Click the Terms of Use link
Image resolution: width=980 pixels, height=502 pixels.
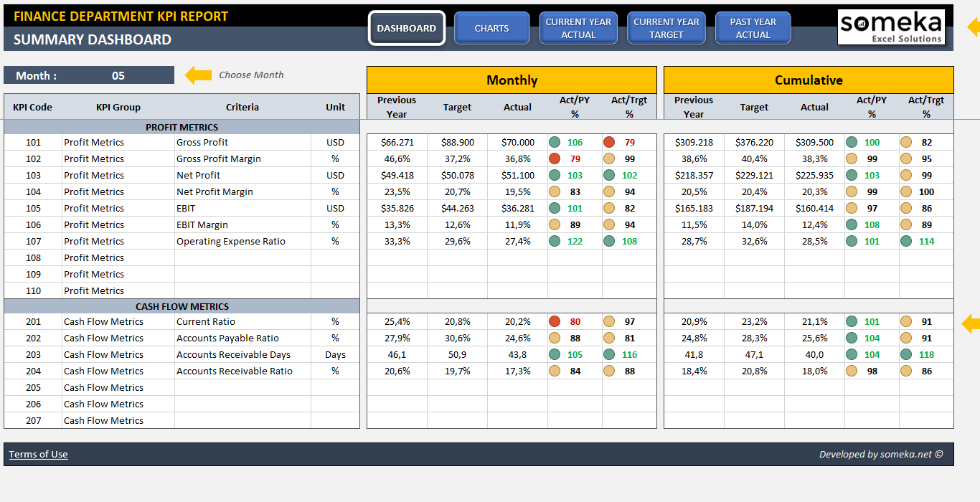[x=37, y=454]
